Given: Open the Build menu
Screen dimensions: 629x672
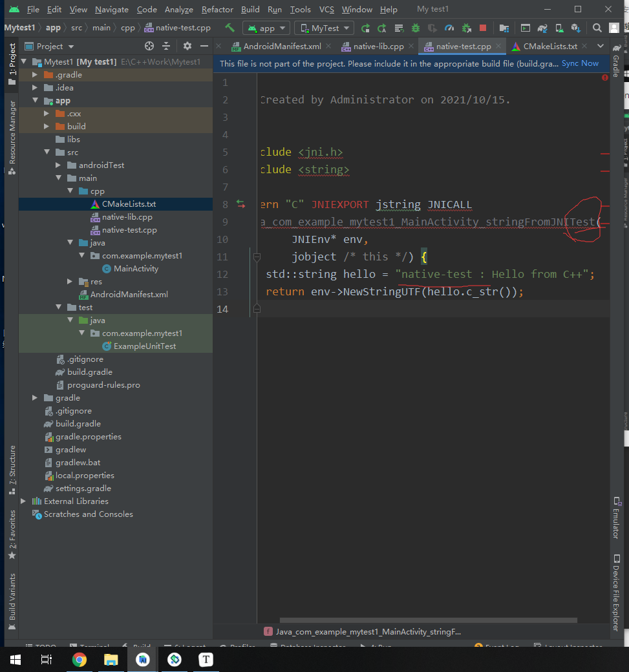Looking at the screenshot, I should click(x=250, y=10).
